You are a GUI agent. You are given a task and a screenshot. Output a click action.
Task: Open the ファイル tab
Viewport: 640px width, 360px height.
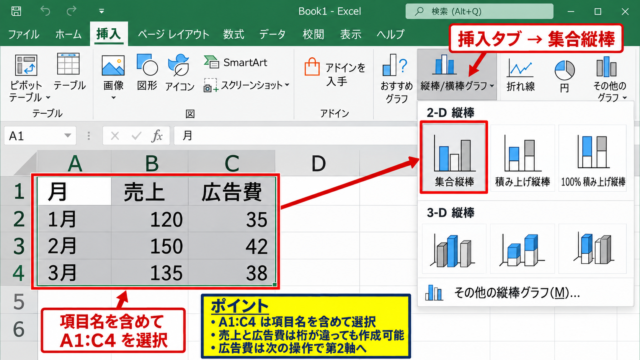[x=24, y=34]
